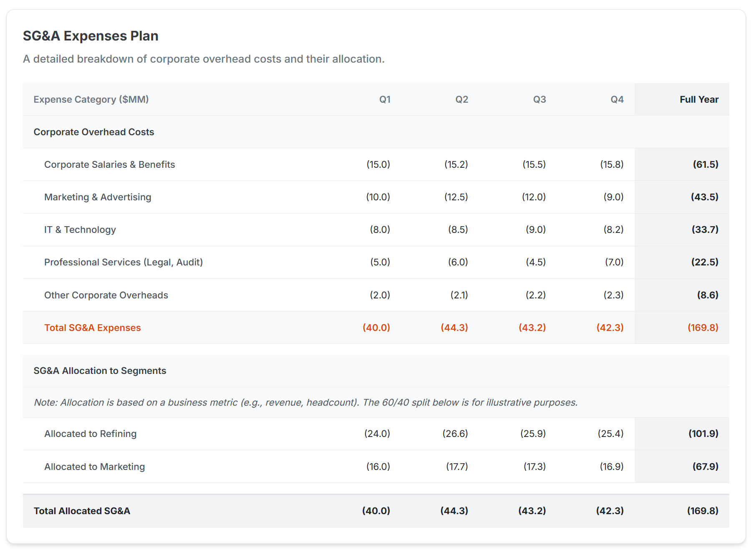Click the Allocated to Refining label

coord(91,434)
